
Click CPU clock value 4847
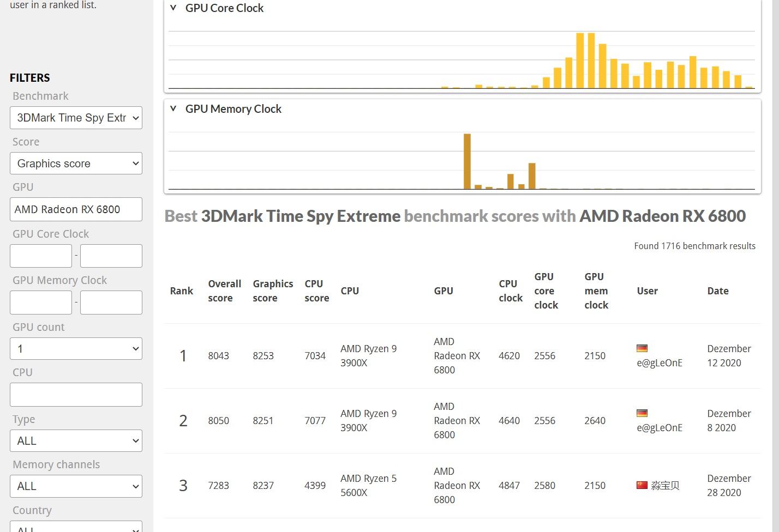coord(509,486)
